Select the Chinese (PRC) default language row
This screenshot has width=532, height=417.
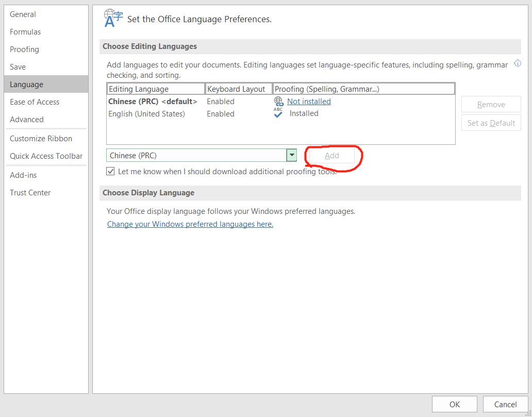[x=280, y=102]
